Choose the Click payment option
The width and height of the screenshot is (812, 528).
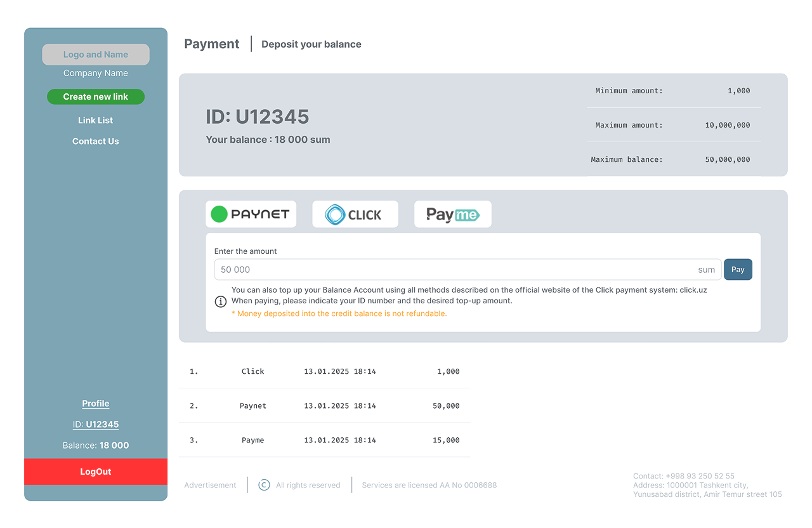point(355,214)
